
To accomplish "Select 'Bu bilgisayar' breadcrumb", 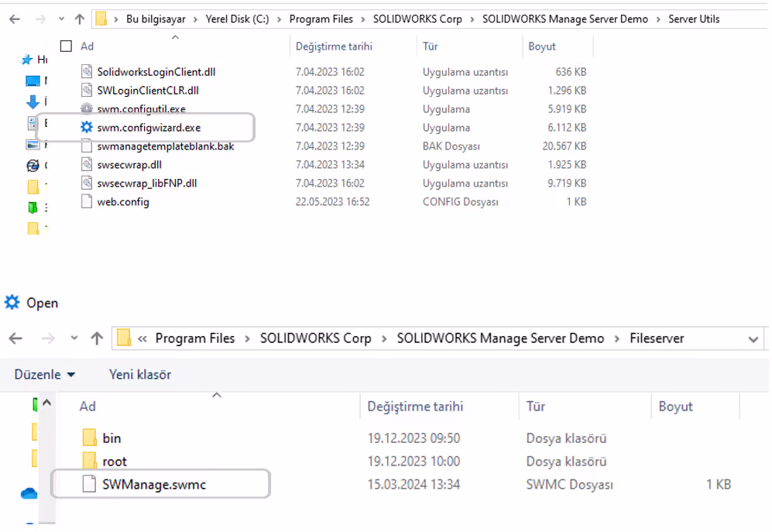I will click(156, 19).
